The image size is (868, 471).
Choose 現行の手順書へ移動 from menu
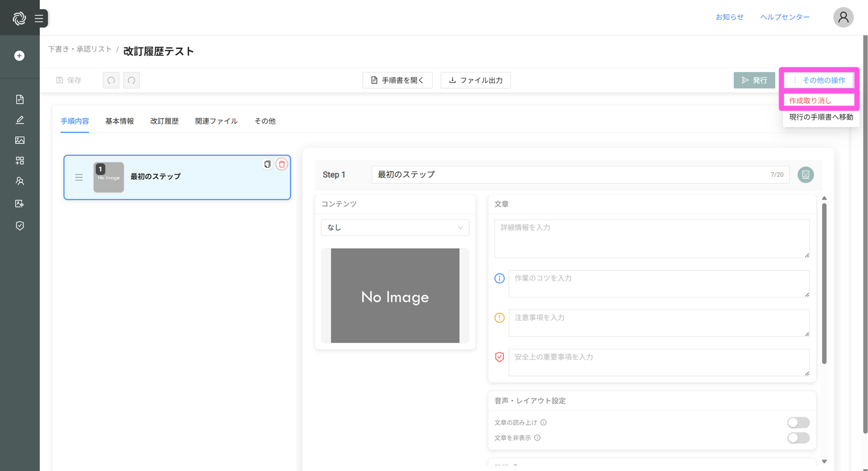coord(821,117)
